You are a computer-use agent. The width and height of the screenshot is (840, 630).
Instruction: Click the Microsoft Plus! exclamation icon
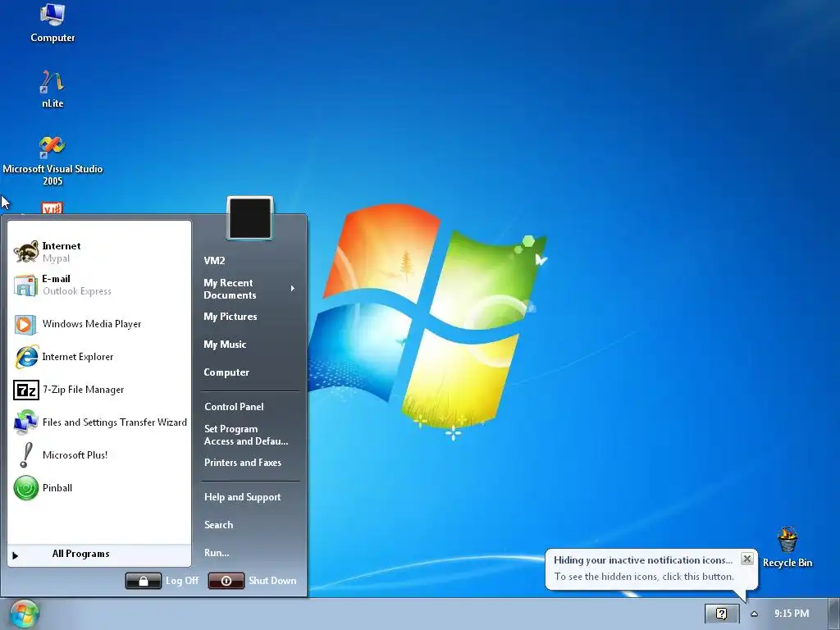[25, 455]
